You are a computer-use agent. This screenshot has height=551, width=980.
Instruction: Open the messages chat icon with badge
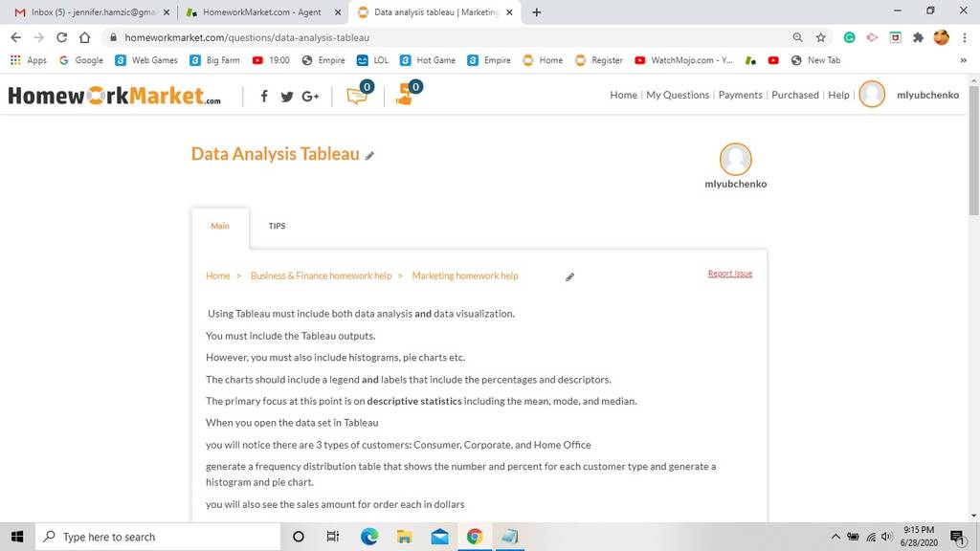pyautogui.click(x=359, y=94)
